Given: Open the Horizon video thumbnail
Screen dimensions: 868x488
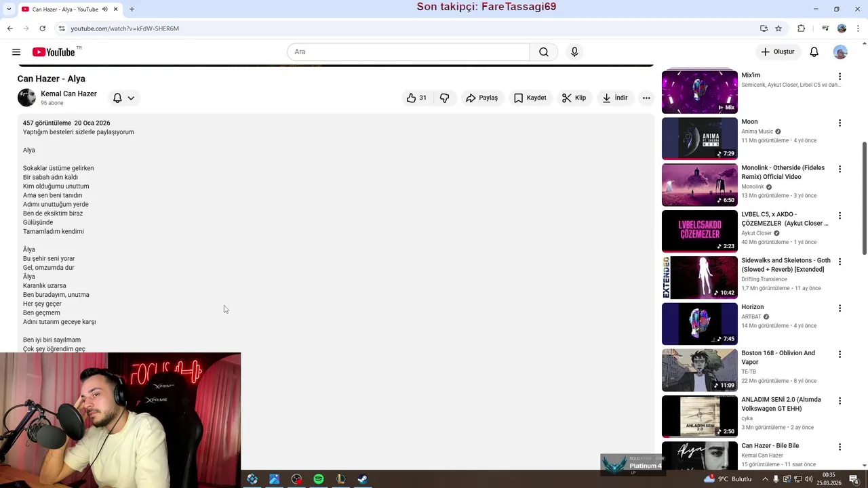Looking at the screenshot, I should click(700, 324).
